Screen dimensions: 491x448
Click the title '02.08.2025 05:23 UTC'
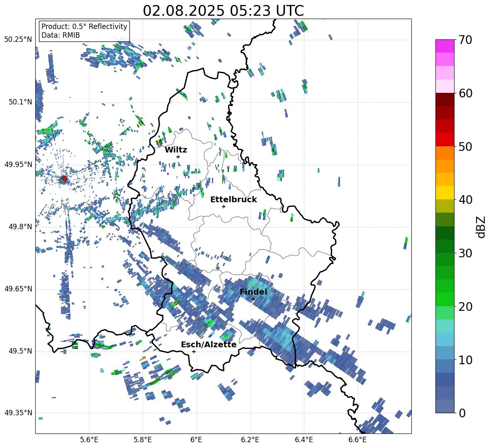tap(223, 11)
